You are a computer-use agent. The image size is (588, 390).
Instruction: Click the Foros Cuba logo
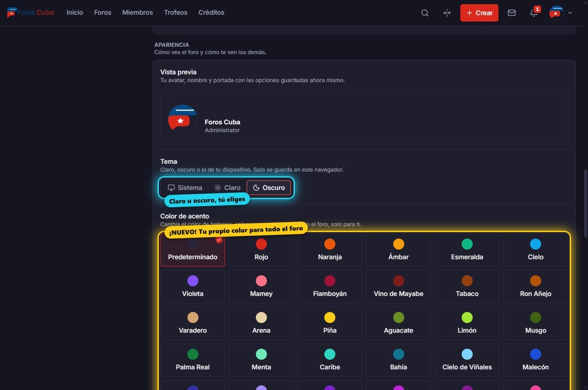pyautogui.click(x=31, y=13)
